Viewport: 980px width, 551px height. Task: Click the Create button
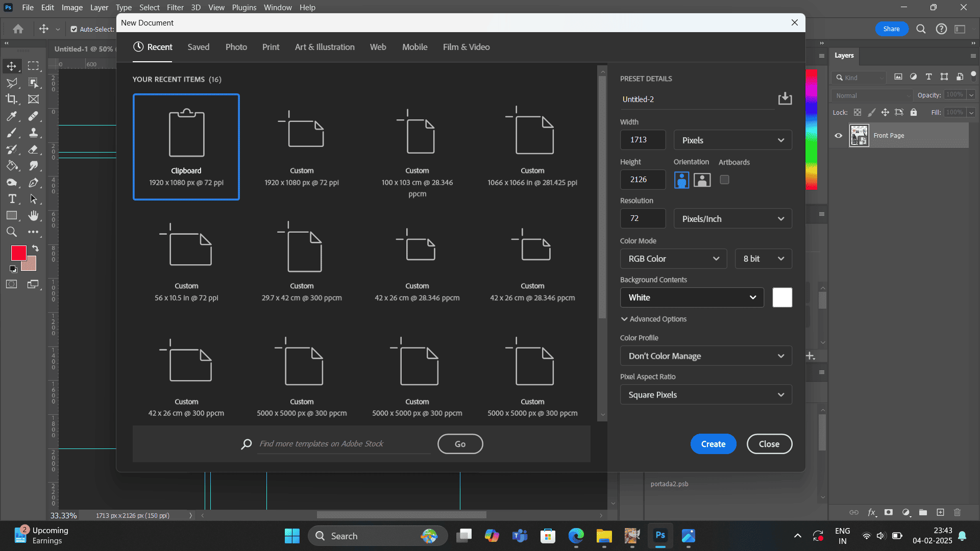point(713,444)
